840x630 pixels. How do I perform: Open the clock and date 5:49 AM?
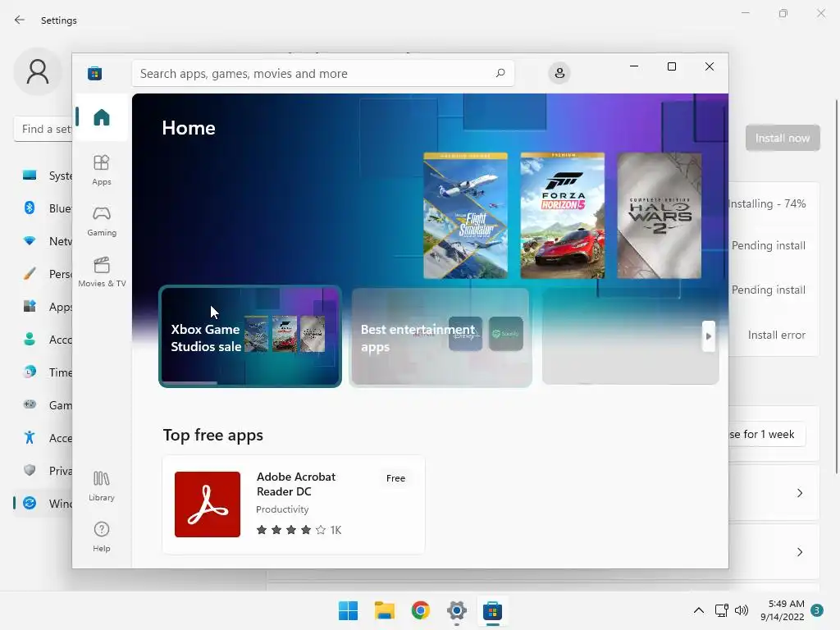783,610
